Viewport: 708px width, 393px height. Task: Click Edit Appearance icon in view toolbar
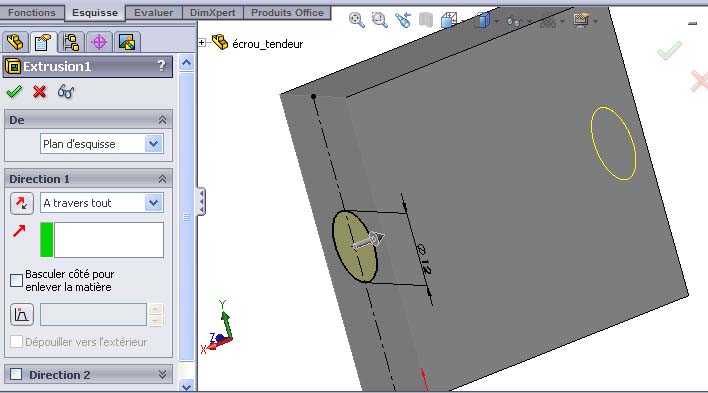[548, 21]
